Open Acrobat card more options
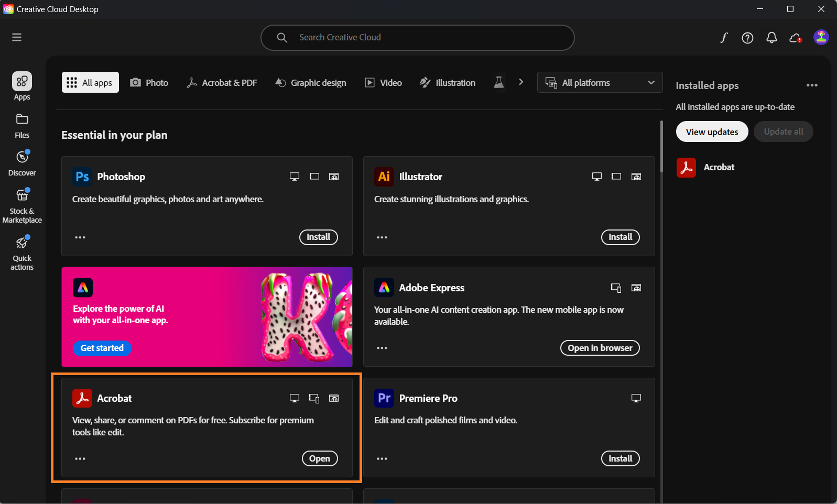This screenshot has height=504, width=837. tap(80, 458)
